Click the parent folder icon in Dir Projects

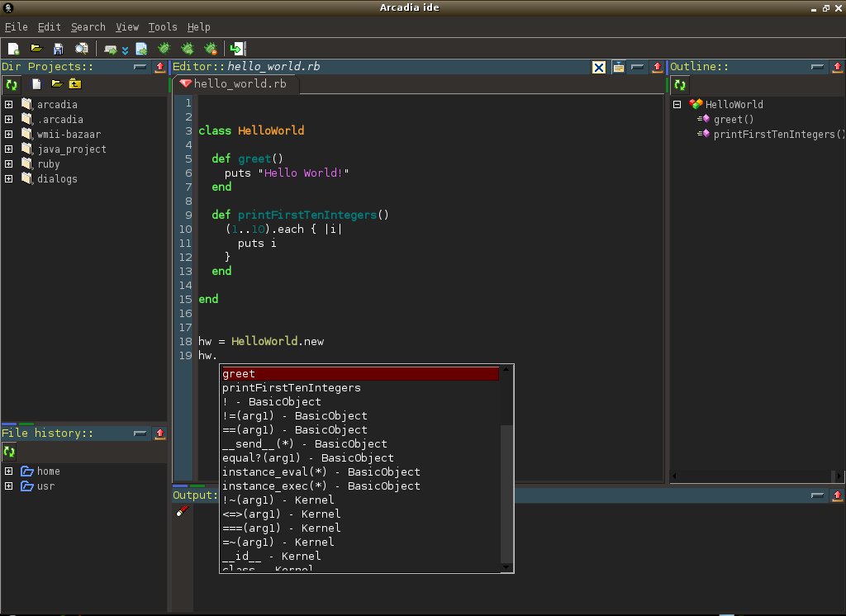click(75, 84)
